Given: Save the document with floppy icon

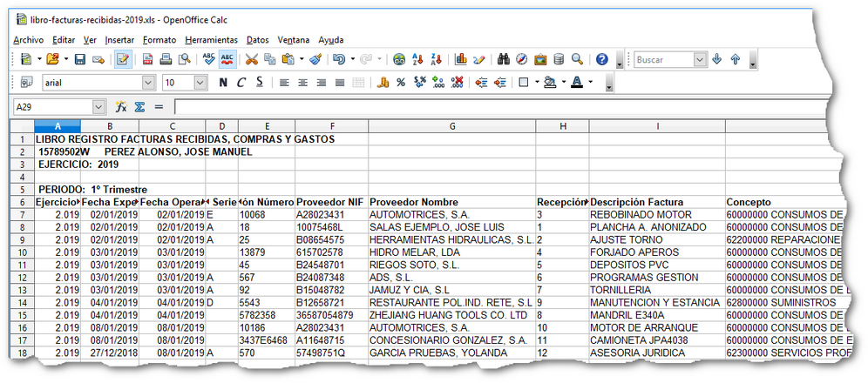Looking at the screenshot, I should click(79, 59).
